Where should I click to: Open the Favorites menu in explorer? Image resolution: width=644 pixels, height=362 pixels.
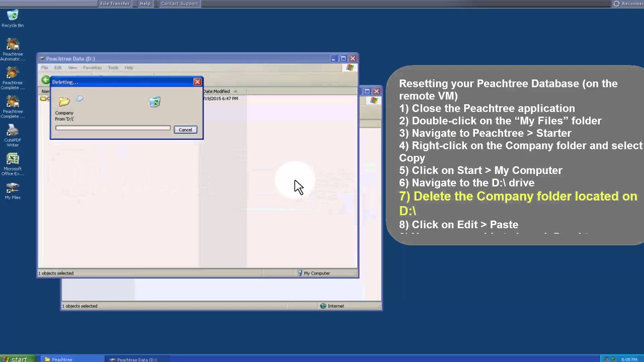click(92, 67)
